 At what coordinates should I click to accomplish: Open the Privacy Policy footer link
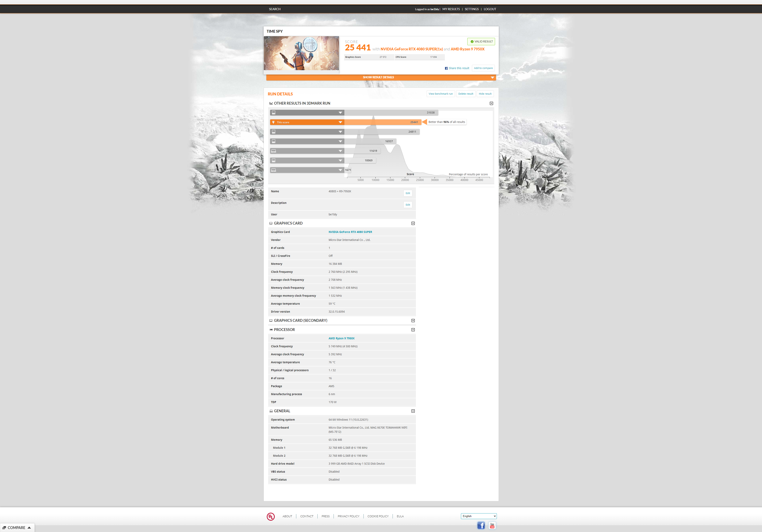(349, 516)
